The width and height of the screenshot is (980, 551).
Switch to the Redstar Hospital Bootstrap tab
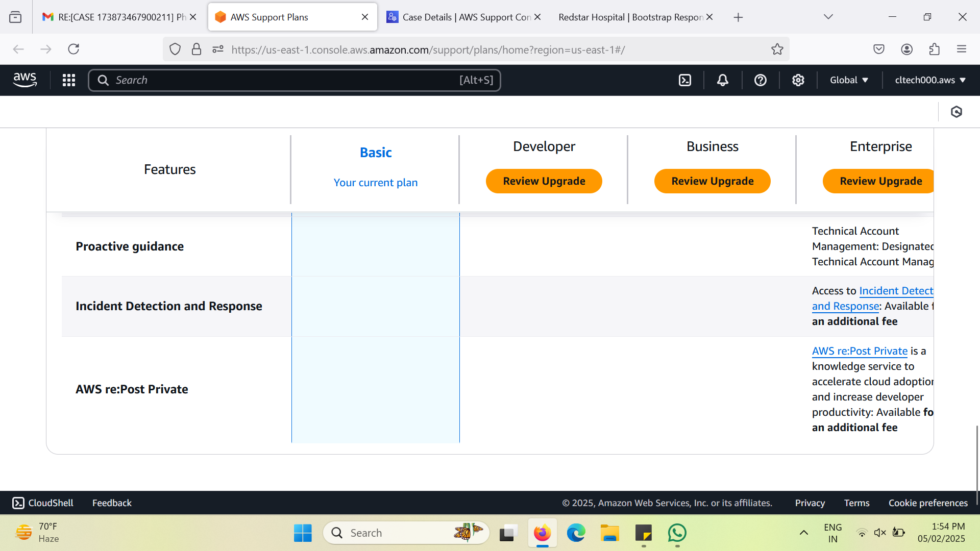635,17
